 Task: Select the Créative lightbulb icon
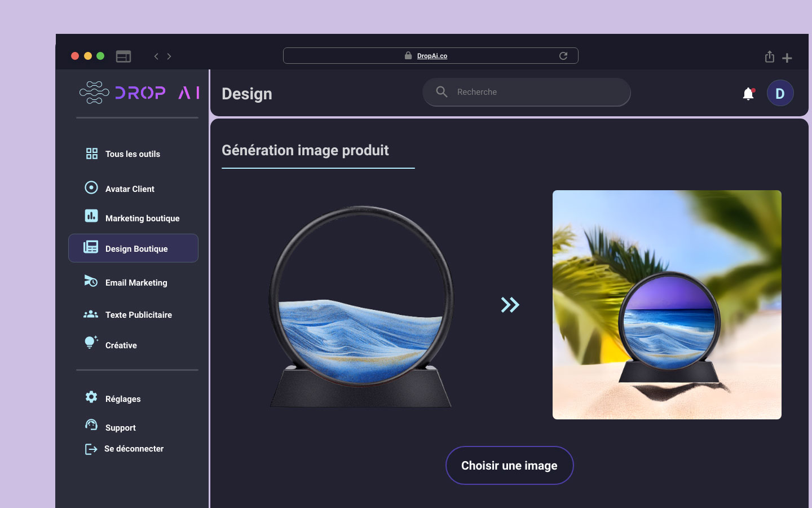click(x=91, y=344)
